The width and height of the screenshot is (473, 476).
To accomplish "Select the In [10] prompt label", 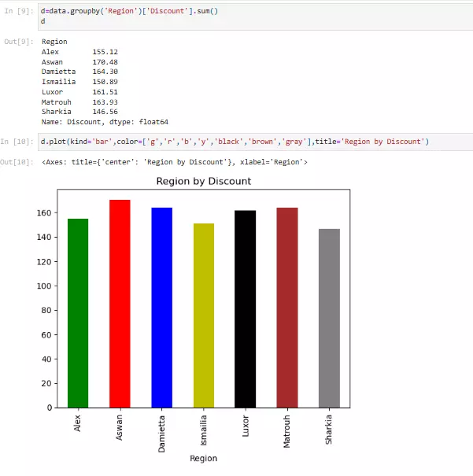I will 17,142.
